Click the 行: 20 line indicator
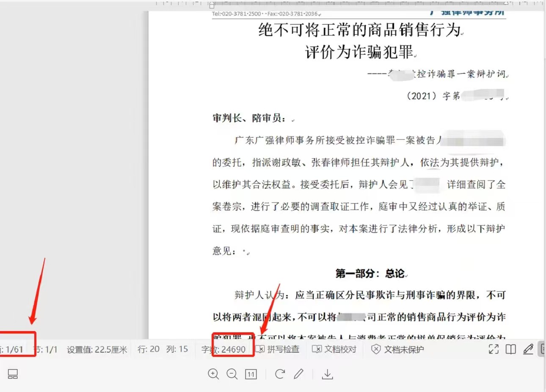The height and width of the screenshot is (392, 546). coord(149,349)
